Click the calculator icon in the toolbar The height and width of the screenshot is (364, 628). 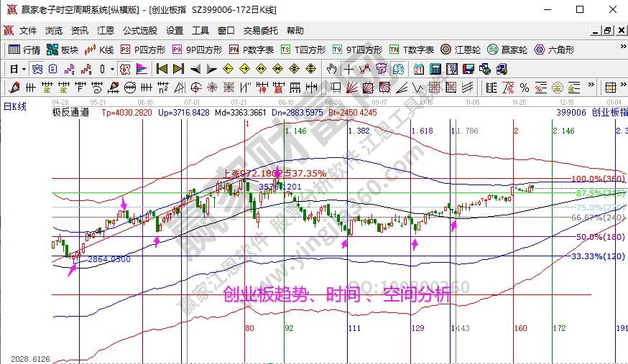click(x=435, y=69)
